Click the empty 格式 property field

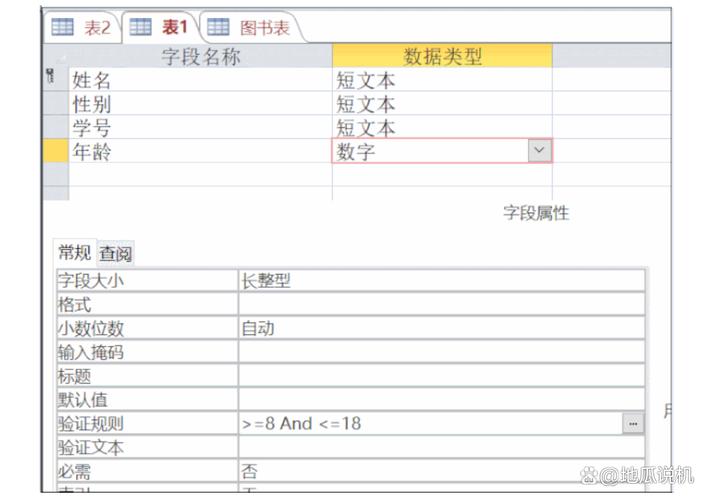click(x=441, y=304)
